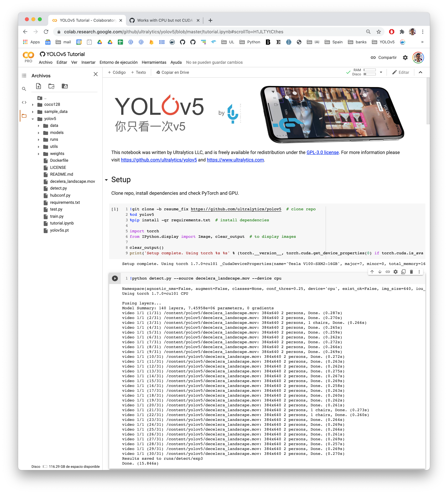Bookmark this page star icon
Screen dimensions: 448x494
coord(379,32)
